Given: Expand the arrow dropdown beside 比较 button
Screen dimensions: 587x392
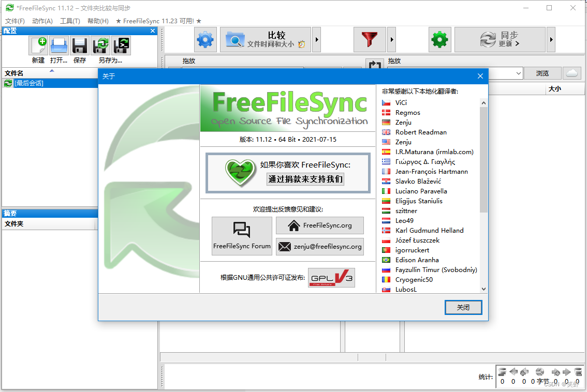Looking at the screenshot, I should click(317, 39).
